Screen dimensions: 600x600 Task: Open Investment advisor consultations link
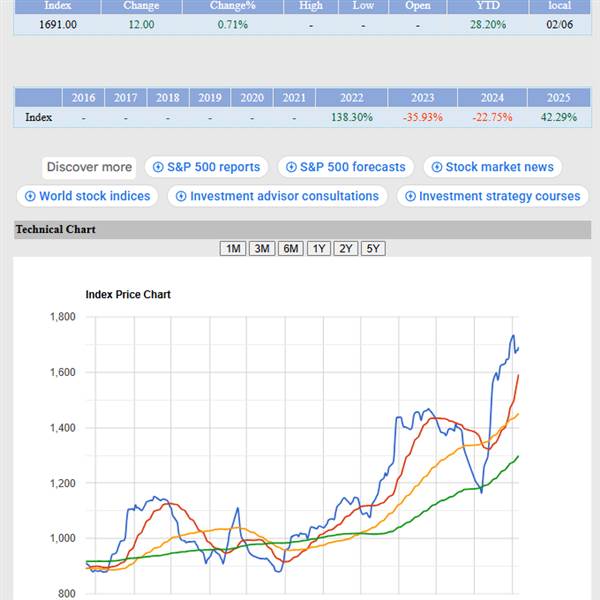[277, 196]
